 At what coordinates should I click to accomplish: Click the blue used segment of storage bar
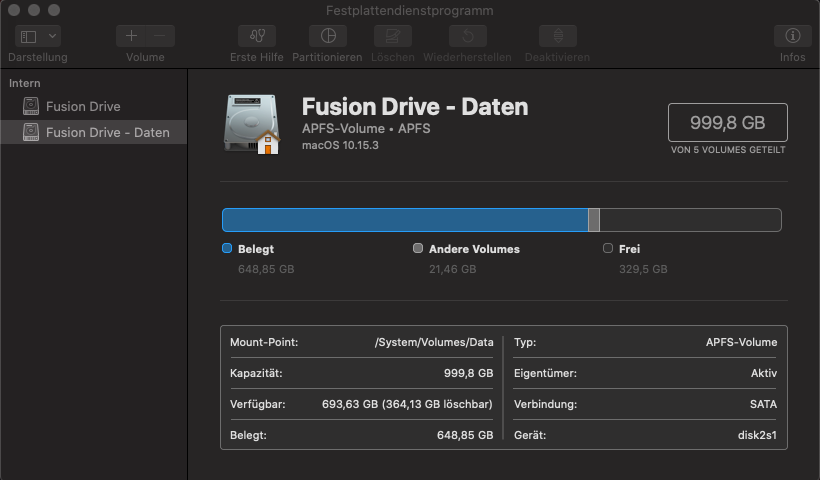404,220
